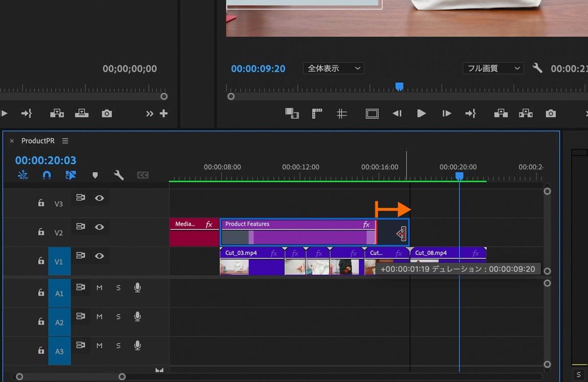Hide track V3 output with eye icon
Image resolution: width=588 pixels, height=382 pixels.
[x=100, y=198]
